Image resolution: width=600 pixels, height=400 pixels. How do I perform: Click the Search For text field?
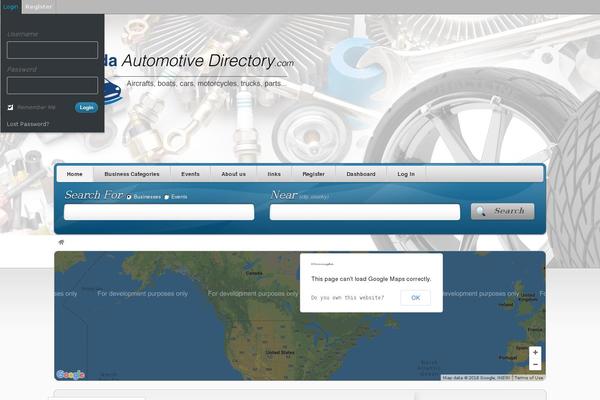[x=159, y=212]
